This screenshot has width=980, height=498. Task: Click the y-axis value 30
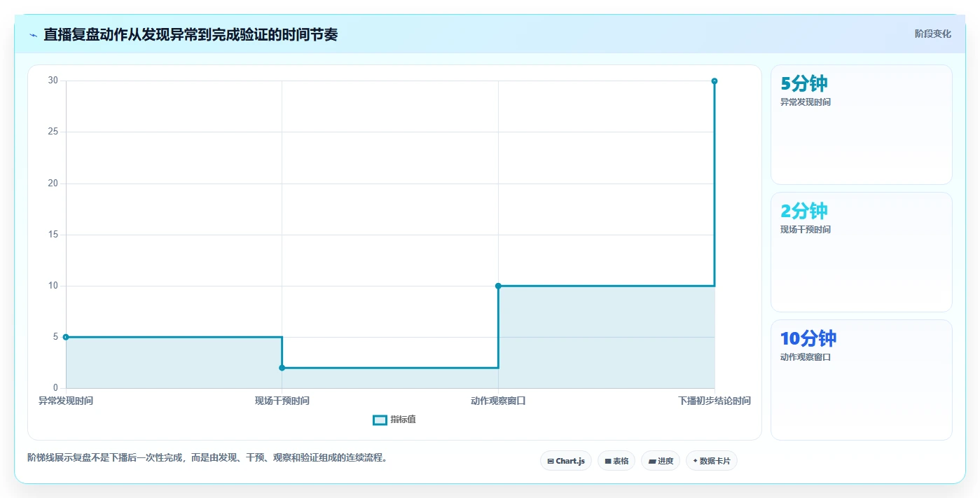pyautogui.click(x=53, y=81)
